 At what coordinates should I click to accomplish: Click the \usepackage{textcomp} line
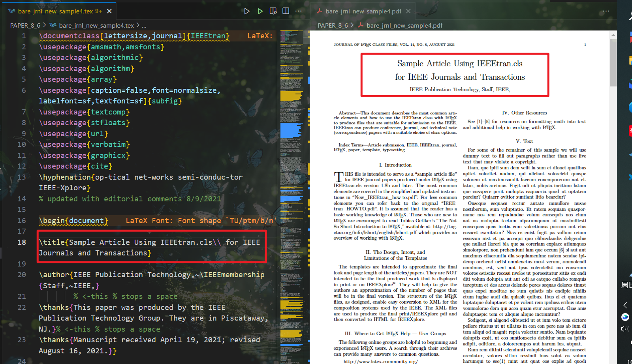click(x=84, y=112)
